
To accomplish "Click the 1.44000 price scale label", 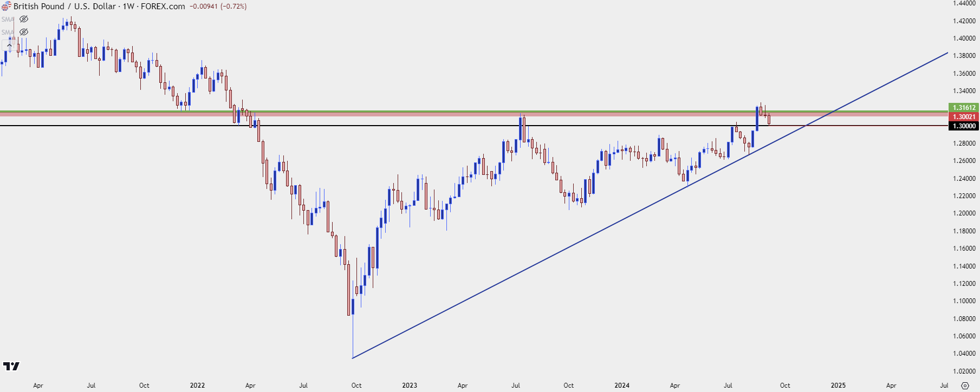I will [964, 3].
